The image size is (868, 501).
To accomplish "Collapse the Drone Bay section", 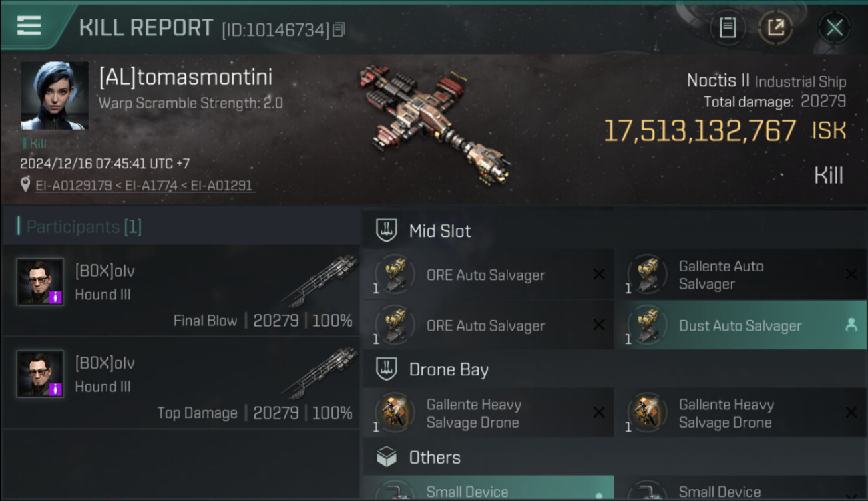I will tap(449, 369).
